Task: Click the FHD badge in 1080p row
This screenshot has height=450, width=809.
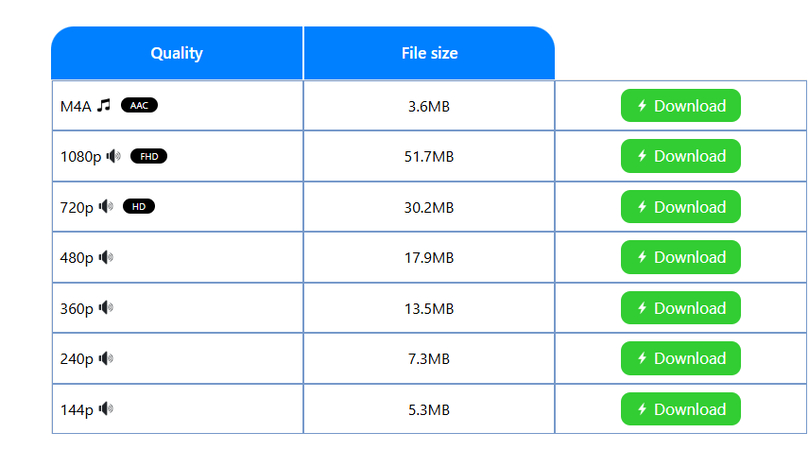Action: point(149,156)
